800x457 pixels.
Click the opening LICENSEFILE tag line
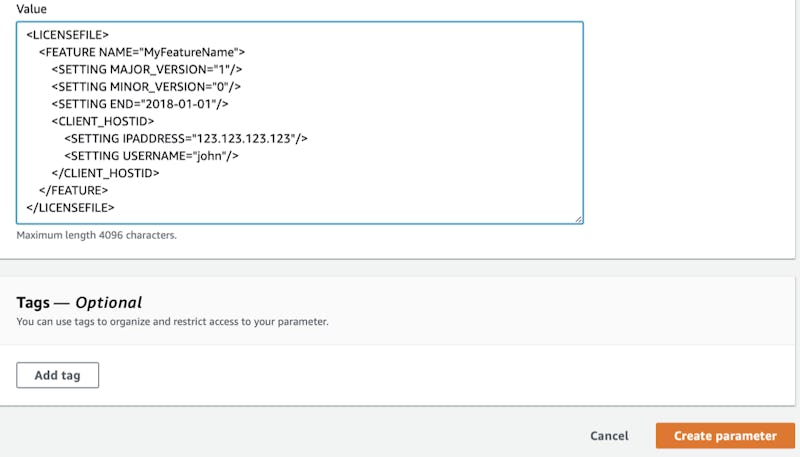click(x=67, y=35)
